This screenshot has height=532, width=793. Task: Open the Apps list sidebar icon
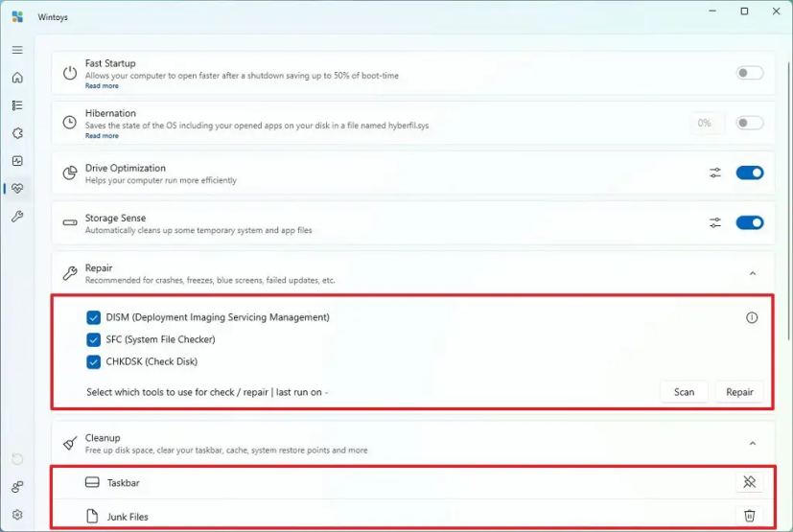click(17, 105)
